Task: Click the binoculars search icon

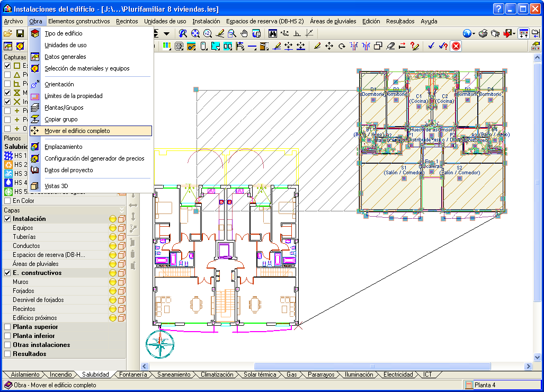Action: pos(273,33)
